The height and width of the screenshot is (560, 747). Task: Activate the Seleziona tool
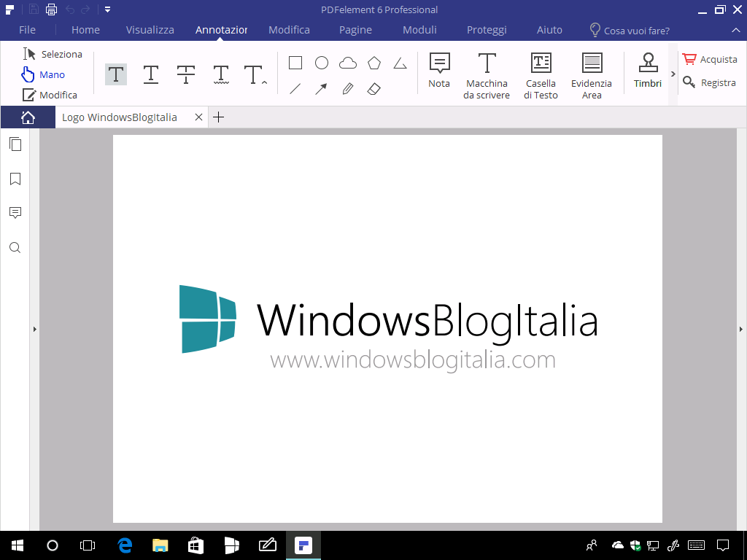pyautogui.click(x=53, y=54)
